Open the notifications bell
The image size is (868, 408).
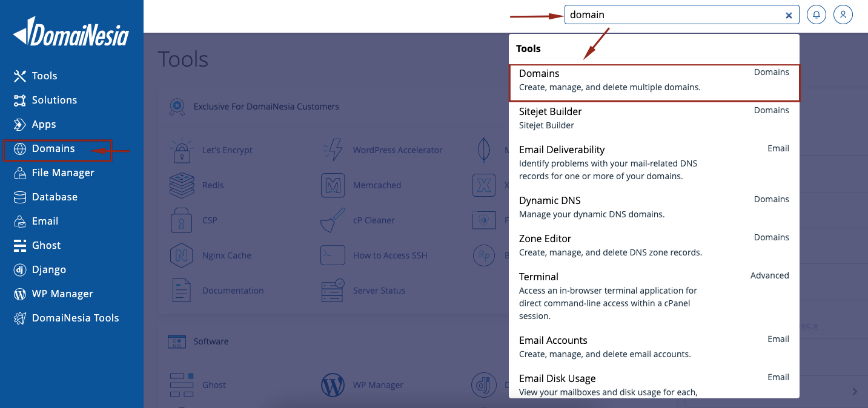point(816,14)
